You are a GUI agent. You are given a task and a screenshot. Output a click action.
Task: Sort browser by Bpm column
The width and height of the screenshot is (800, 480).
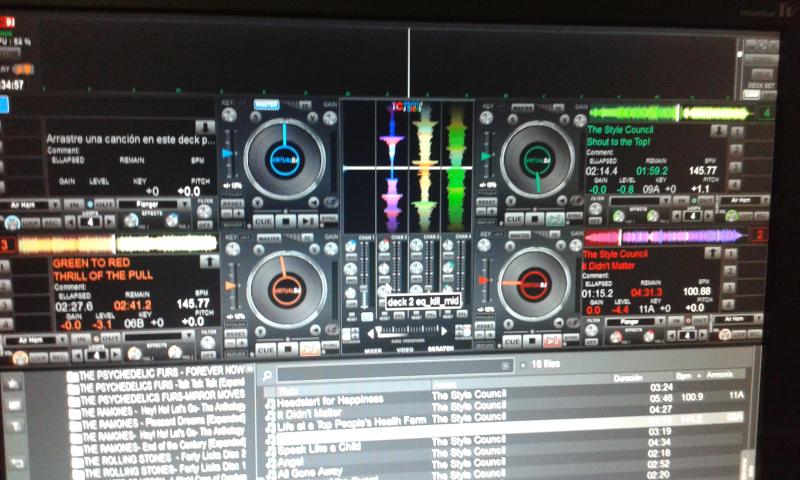pos(683,375)
